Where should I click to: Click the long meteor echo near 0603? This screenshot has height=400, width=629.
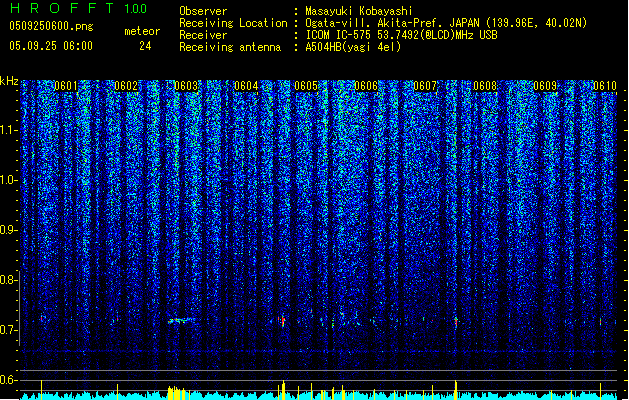(x=181, y=320)
